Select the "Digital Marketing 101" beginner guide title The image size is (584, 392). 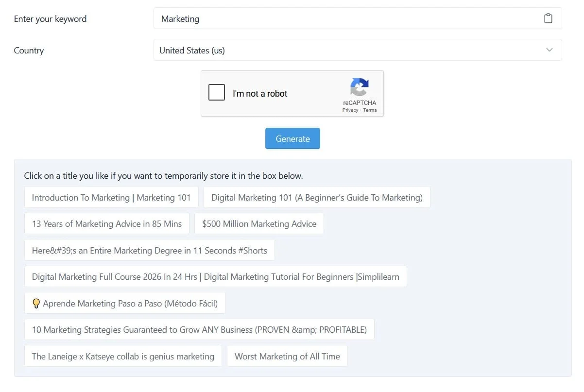coord(317,197)
